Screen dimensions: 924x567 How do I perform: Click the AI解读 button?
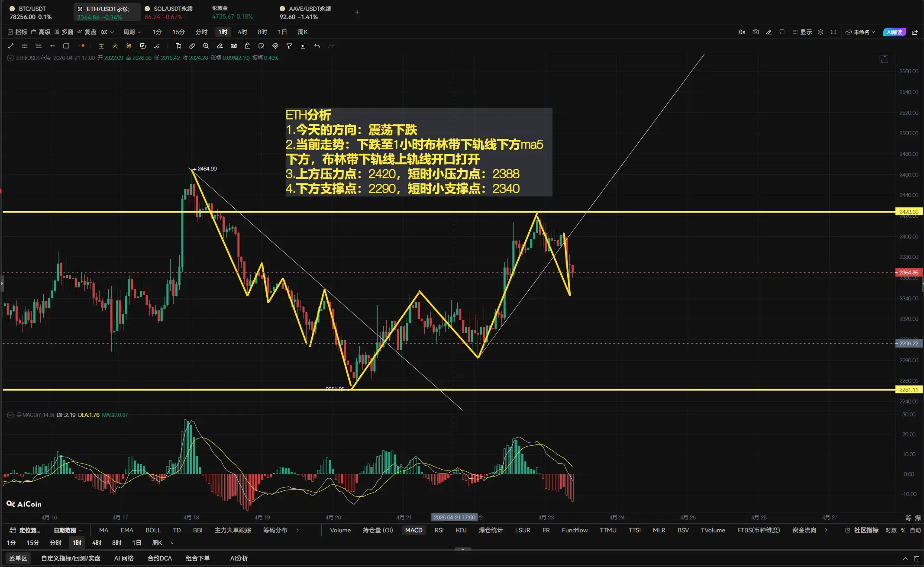coord(894,32)
